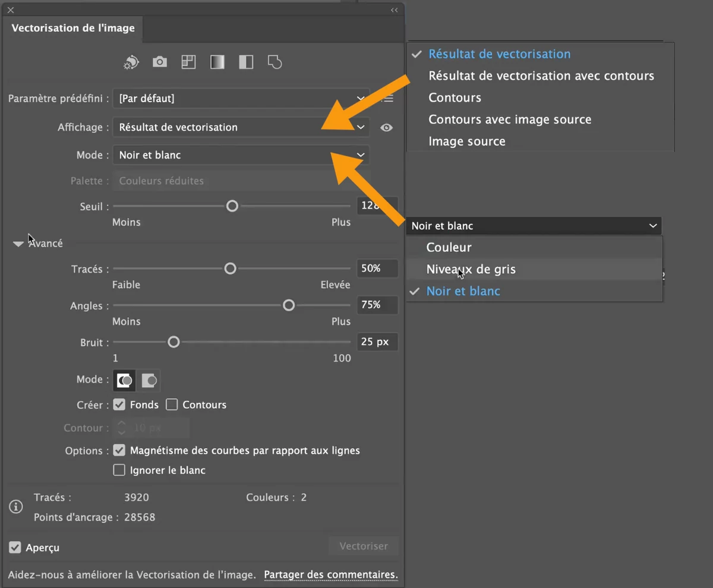Click the Tracés slider handle

point(230,269)
